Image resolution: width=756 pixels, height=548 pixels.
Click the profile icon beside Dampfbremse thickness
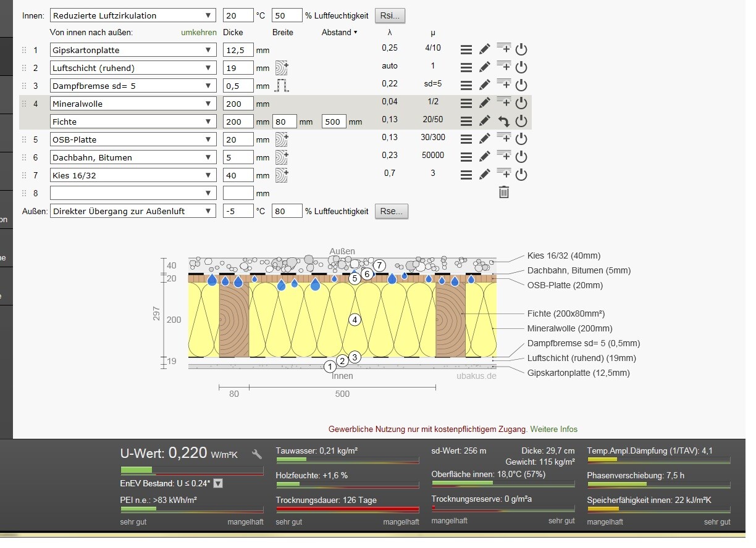[282, 86]
